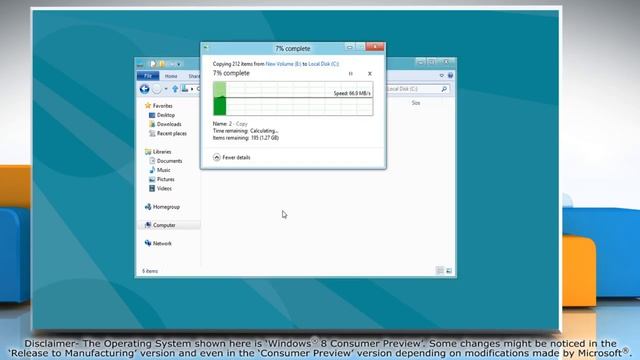Switch to large icons view in status bar
The height and width of the screenshot is (360, 640).
click(449, 271)
